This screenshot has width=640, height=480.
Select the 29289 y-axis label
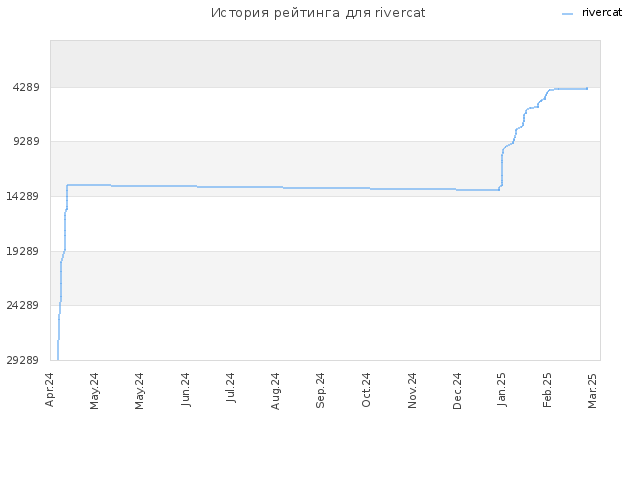click(22, 360)
